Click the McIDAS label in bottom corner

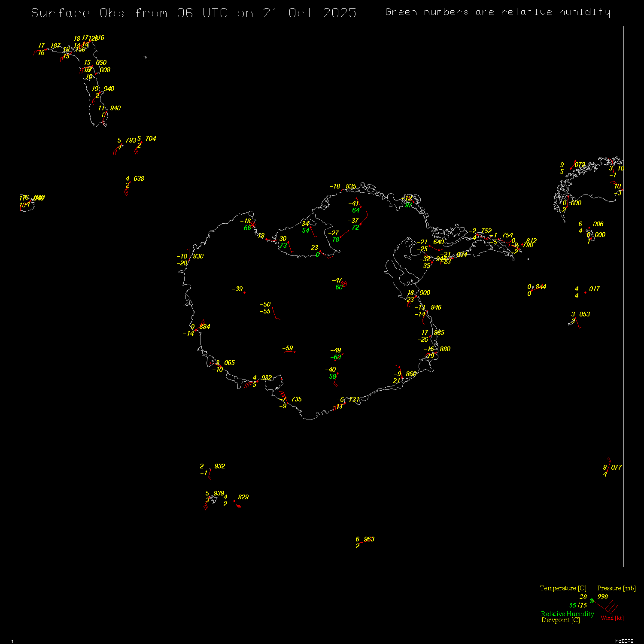tap(624, 641)
